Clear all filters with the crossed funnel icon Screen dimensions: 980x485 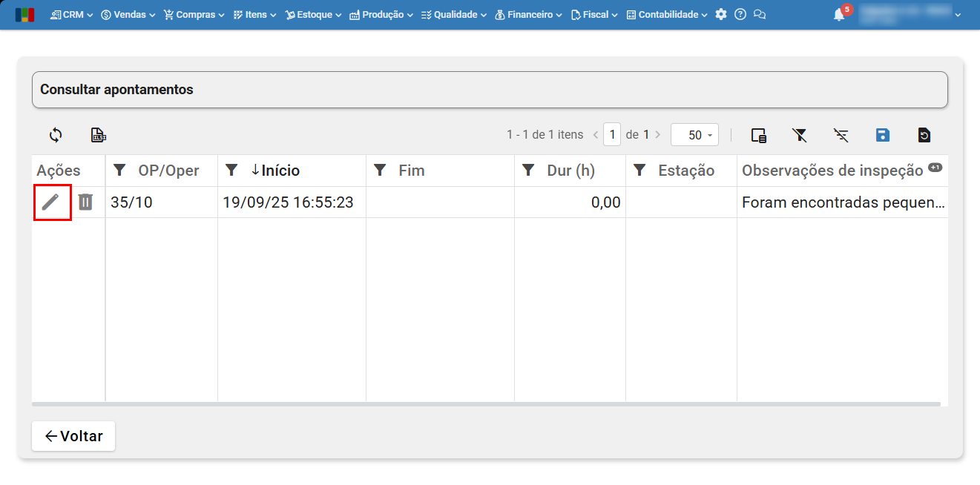click(x=799, y=135)
